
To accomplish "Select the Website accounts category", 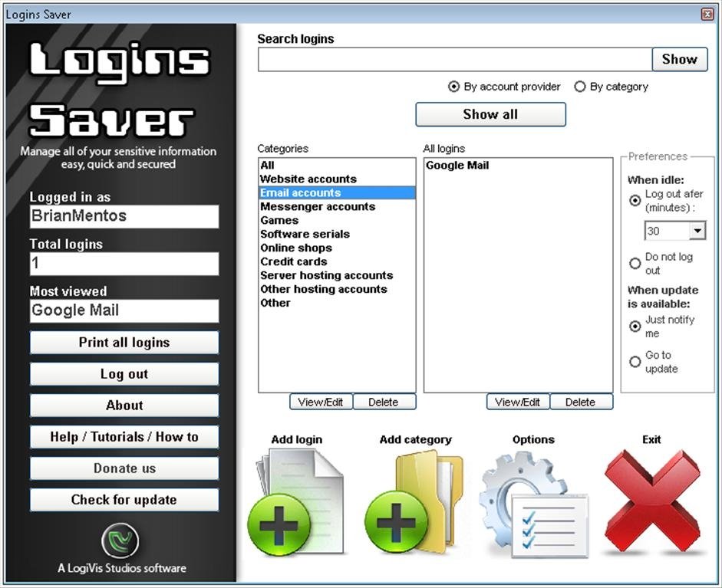I will pyautogui.click(x=337, y=179).
